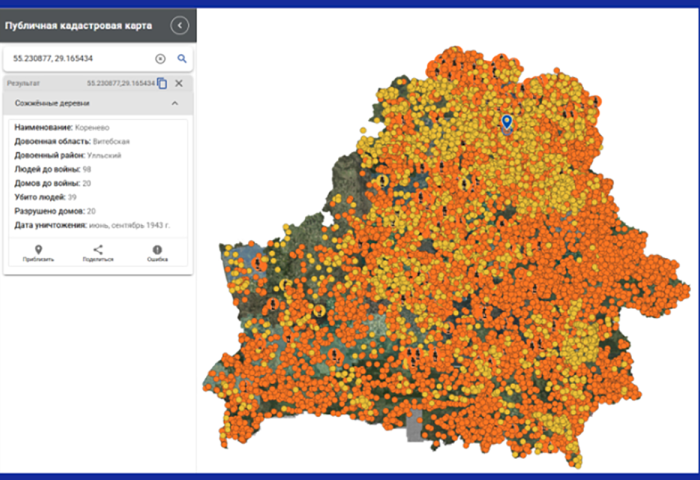Click the Приблизить zoom-to pin icon
Viewport: 700px width, 480px height.
point(38,250)
